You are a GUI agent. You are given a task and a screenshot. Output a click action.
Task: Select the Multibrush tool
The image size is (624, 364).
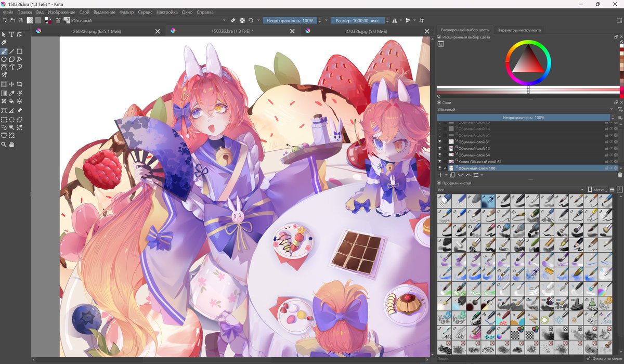click(x=4, y=75)
